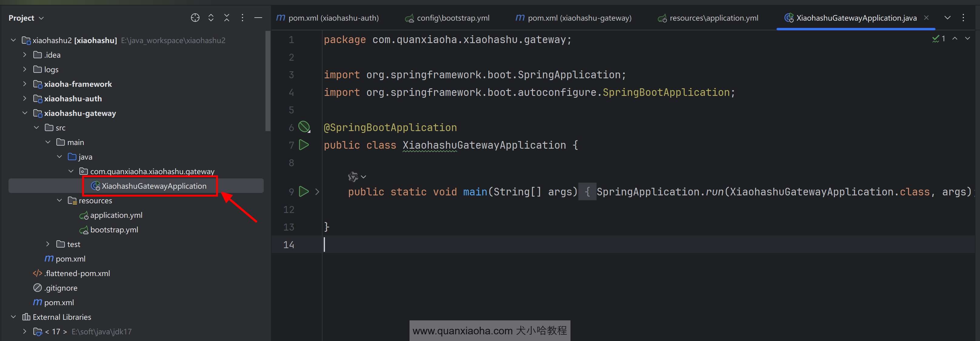Click the Select Opened File crosshair icon

point(195,18)
